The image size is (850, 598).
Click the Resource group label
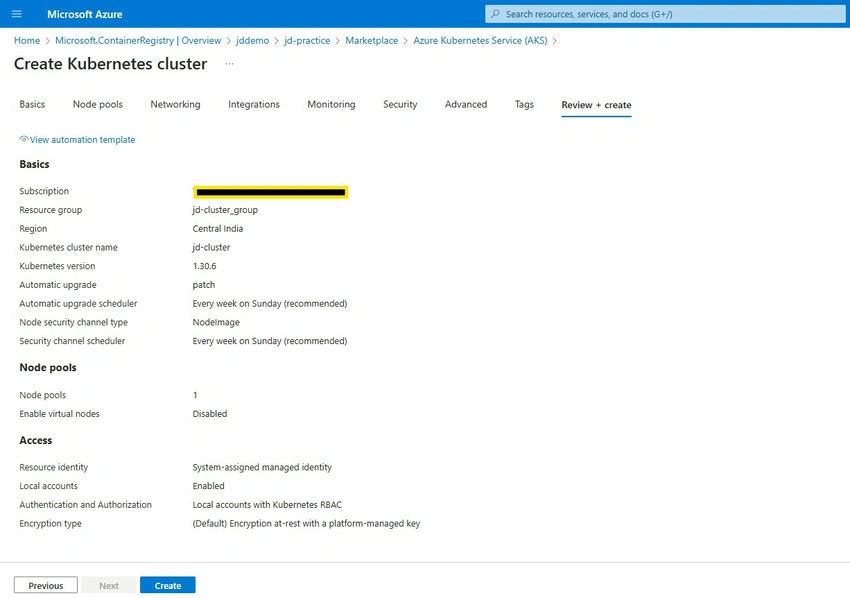click(50, 210)
